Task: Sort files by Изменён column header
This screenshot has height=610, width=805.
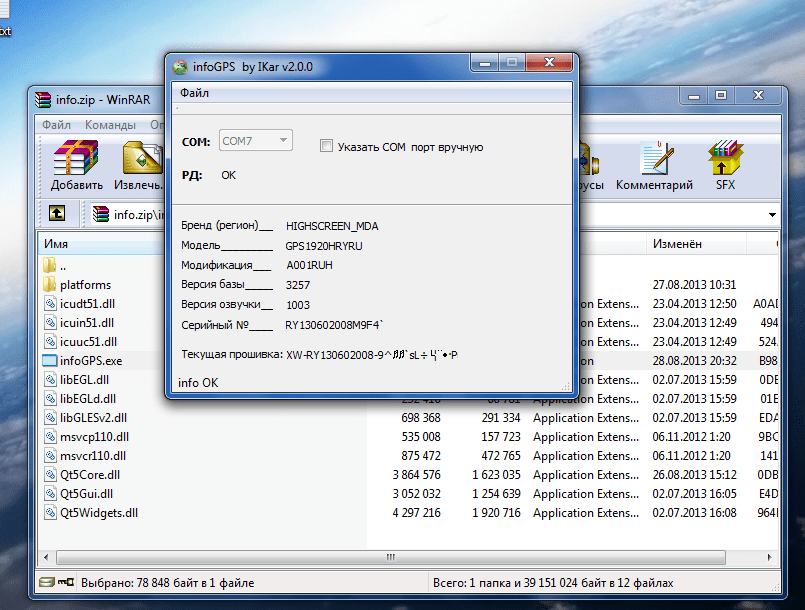Action: click(x=677, y=244)
